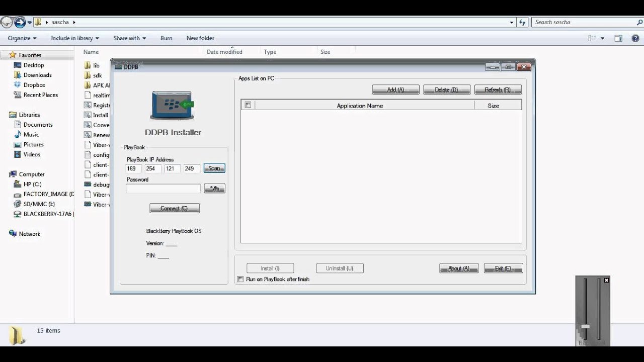Click the magnifier icon in search box
Image resolution: width=644 pixels, height=362 pixels.
639,22
